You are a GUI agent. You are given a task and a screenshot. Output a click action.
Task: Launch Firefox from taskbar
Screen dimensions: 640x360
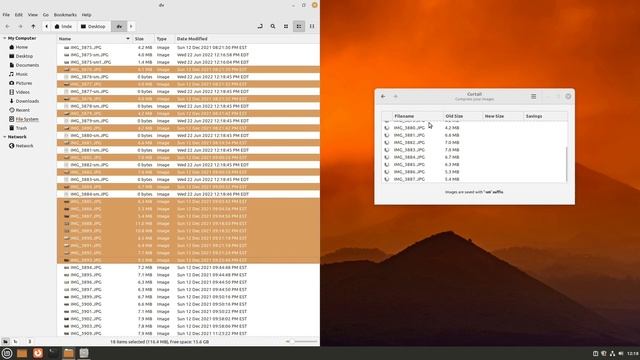click(x=38, y=353)
